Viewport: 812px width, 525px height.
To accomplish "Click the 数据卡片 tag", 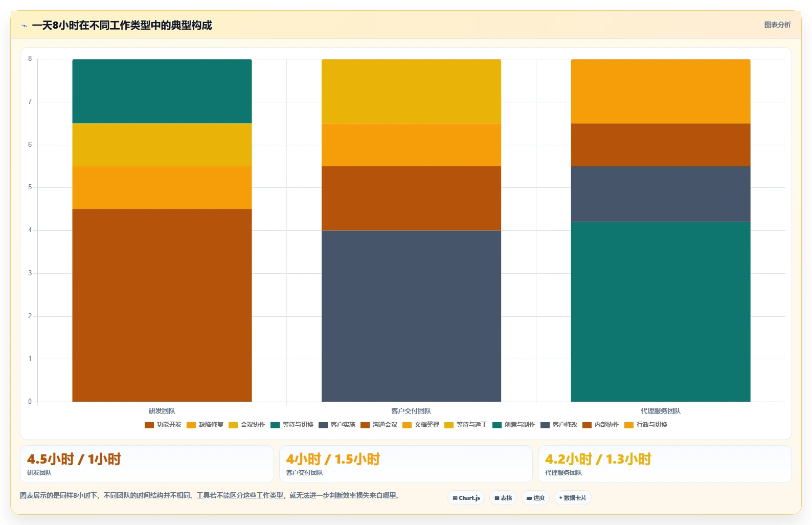I will tap(572, 498).
